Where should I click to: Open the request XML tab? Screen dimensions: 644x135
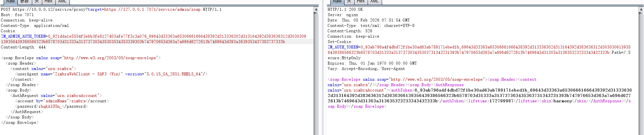pyautogui.click(x=62, y=2)
